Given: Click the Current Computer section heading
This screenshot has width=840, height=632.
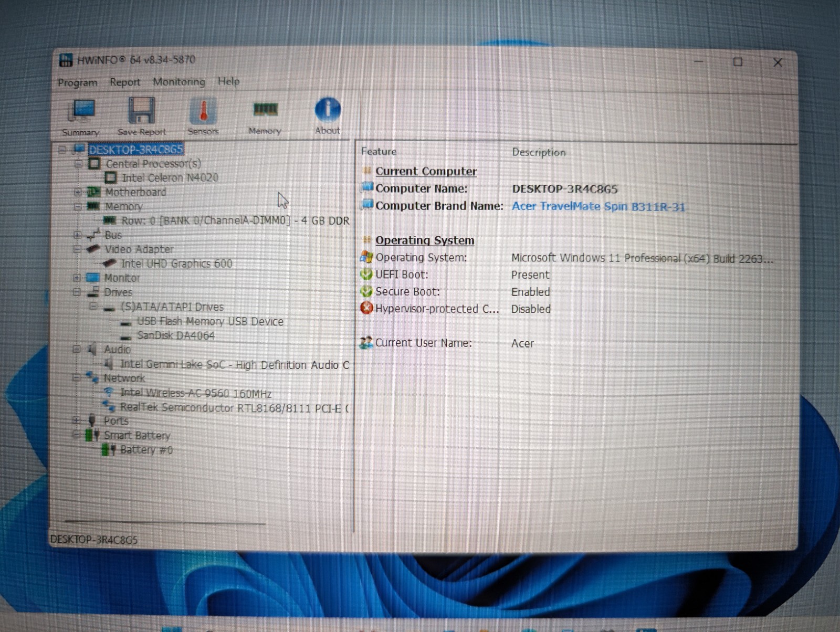Looking at the screenshot, I should click(426, 171).
